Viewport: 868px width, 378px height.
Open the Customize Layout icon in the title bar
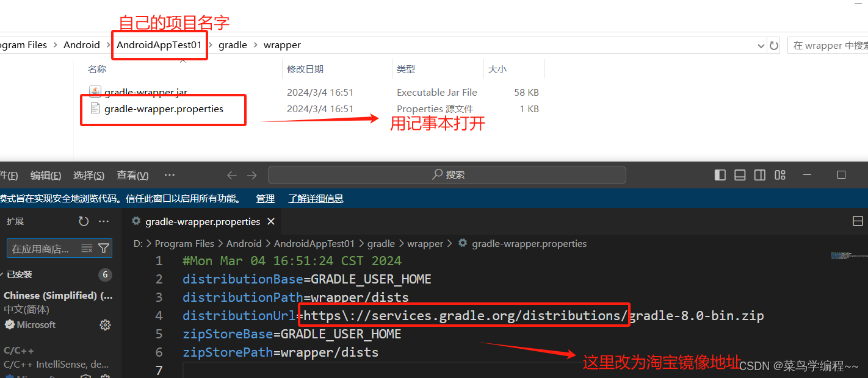[x=779, y=175]
